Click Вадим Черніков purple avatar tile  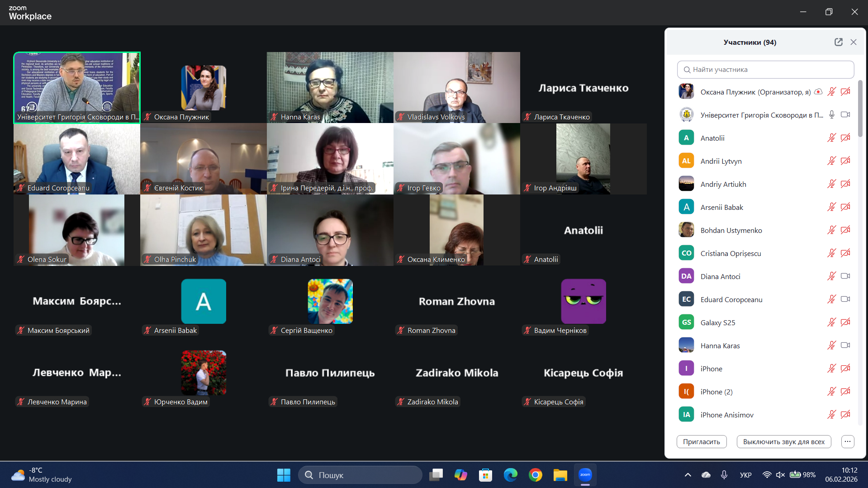click(583, 301)
